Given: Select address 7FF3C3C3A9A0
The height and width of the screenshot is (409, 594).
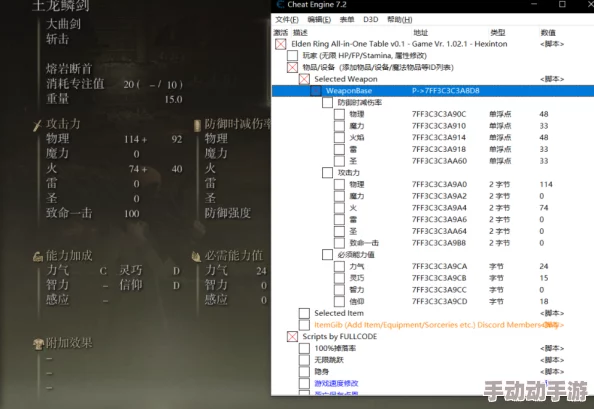Looking at the screenshot, I should point(439,184).
